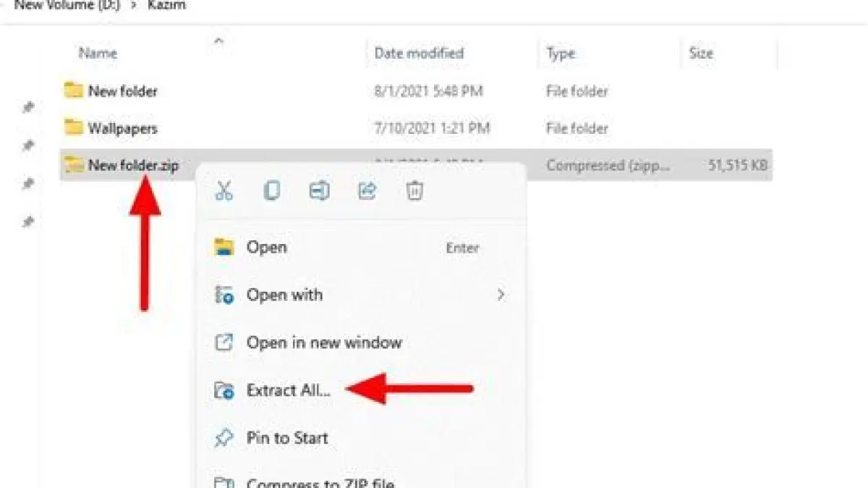Click the Size column header
This screenshot has height=488, width=868.
point(701,53)
